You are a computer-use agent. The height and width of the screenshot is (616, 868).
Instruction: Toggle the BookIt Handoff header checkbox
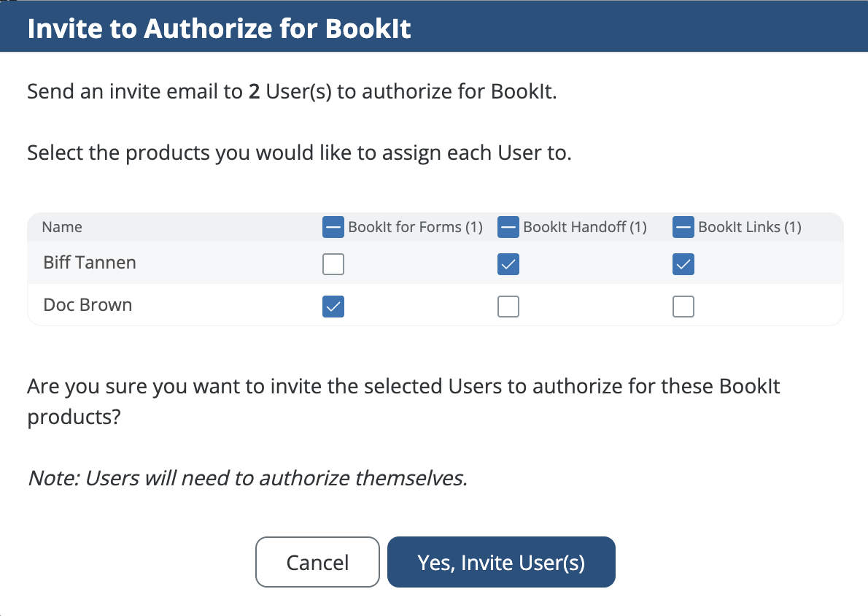508,227
